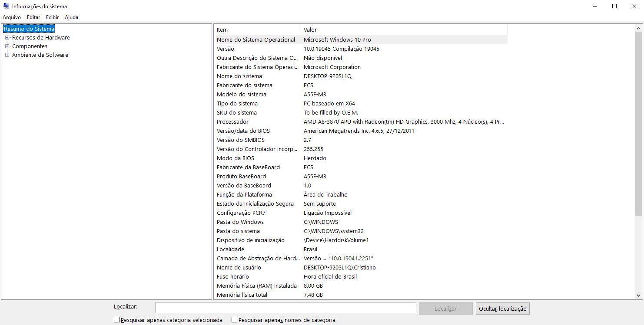644x325 pixels.
Task: Open the Arquivo menu
Action: [x=12, y=17]
